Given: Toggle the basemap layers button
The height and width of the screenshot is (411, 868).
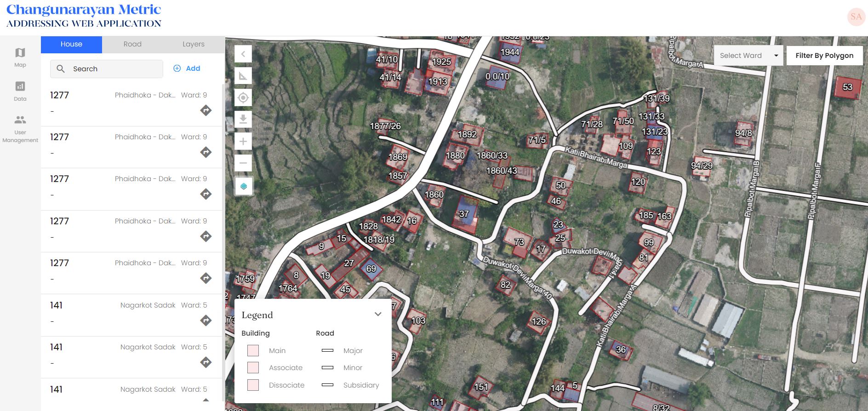Looking at the screenshot, I should 244,186.
